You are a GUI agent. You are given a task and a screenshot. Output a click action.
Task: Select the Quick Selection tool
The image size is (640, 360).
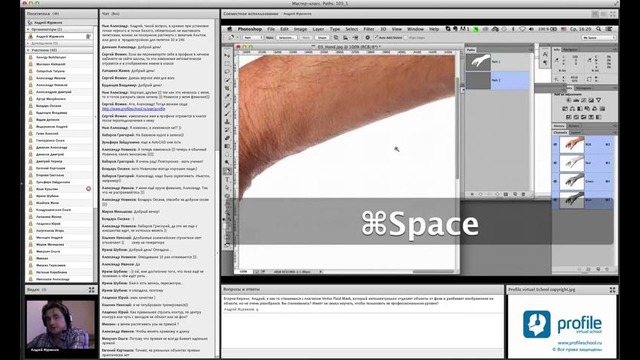pos(227,80)
